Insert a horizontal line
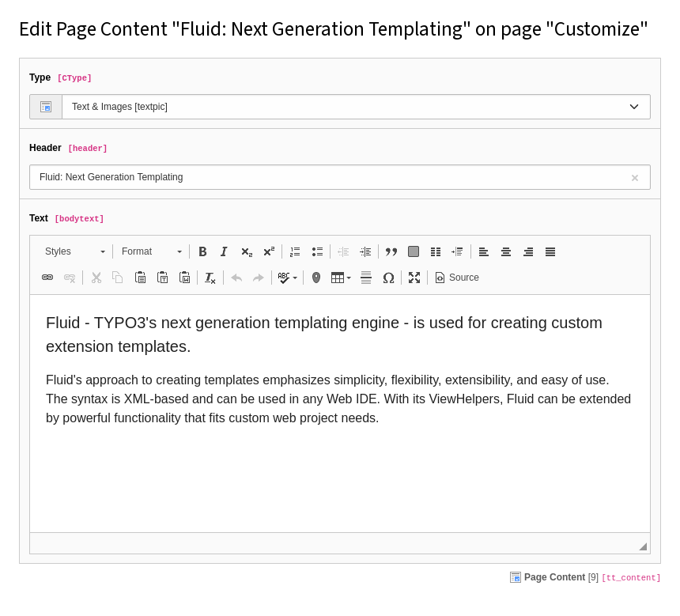680x616 pixels. 366,278
